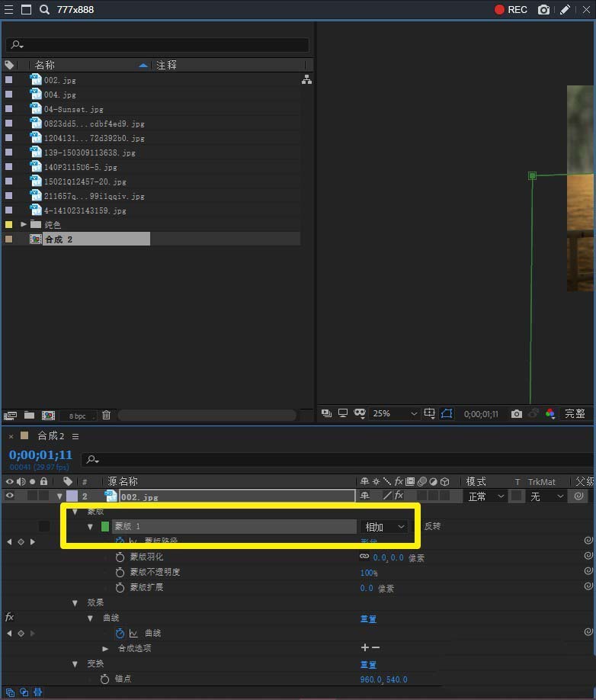Hide the 002.jpg layer with eye toggle
The image size is (596, 700).
pos(9,495)
